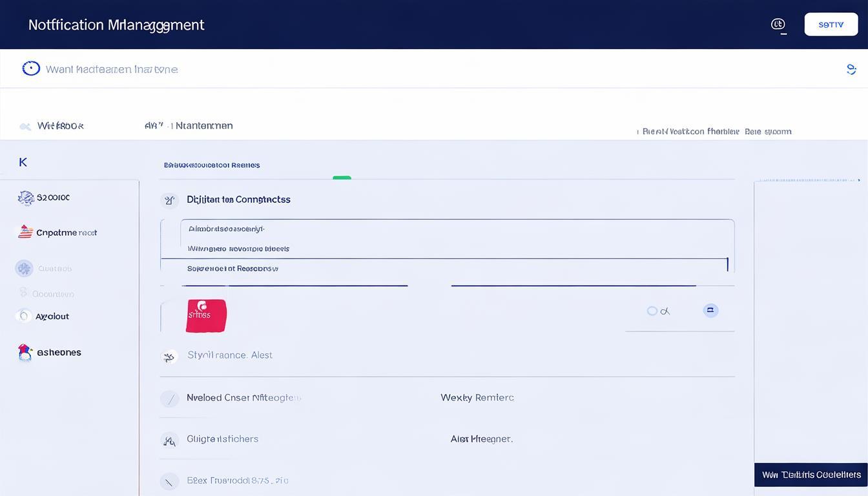Click the blue icon at the search bar's right end
The image size is (868, 496).
[851, 69]
